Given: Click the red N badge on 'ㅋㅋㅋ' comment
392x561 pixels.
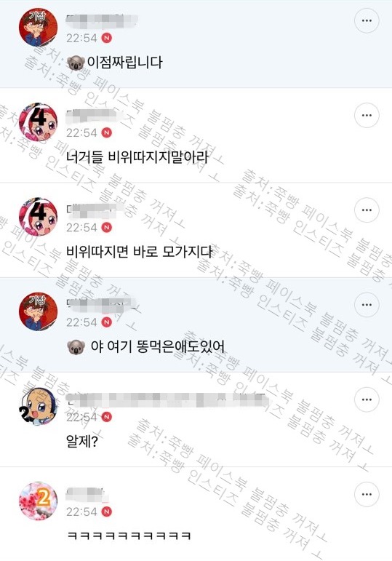Looking at the screenshot, I should click(x=107, y=512).
